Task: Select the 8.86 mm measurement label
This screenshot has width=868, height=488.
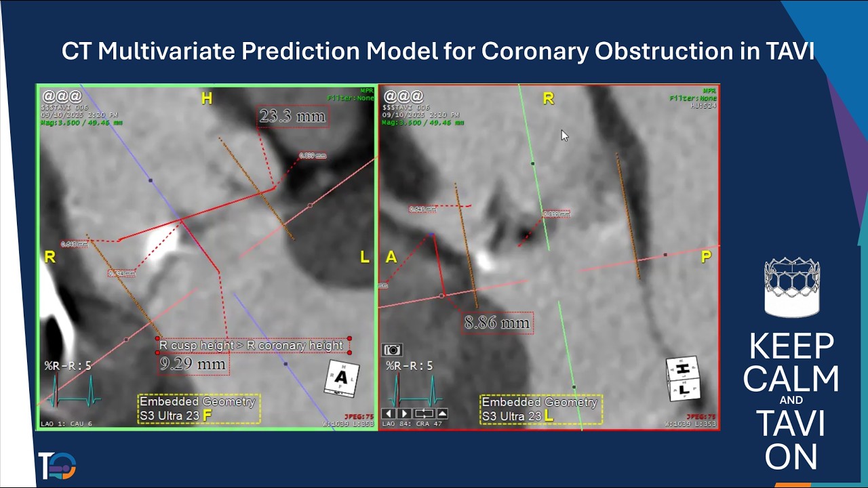Action: coord(497,323)
